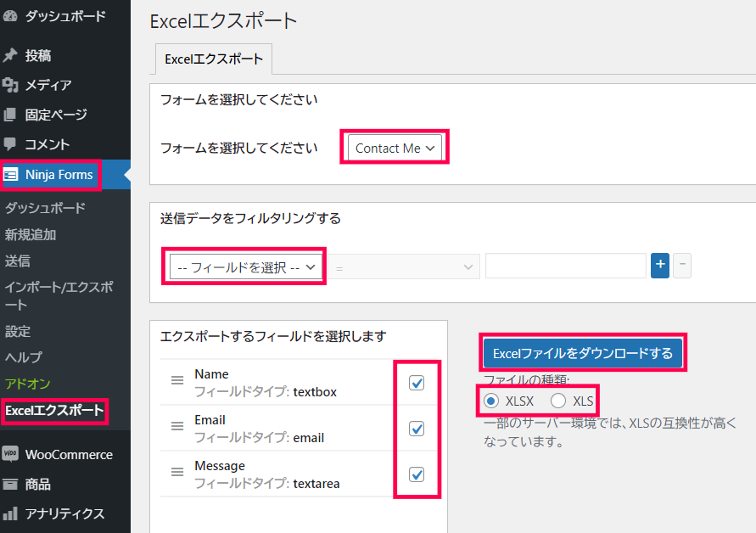Open the 商品 menu item
Screen dimensions: 756x533
pos(65,484)
